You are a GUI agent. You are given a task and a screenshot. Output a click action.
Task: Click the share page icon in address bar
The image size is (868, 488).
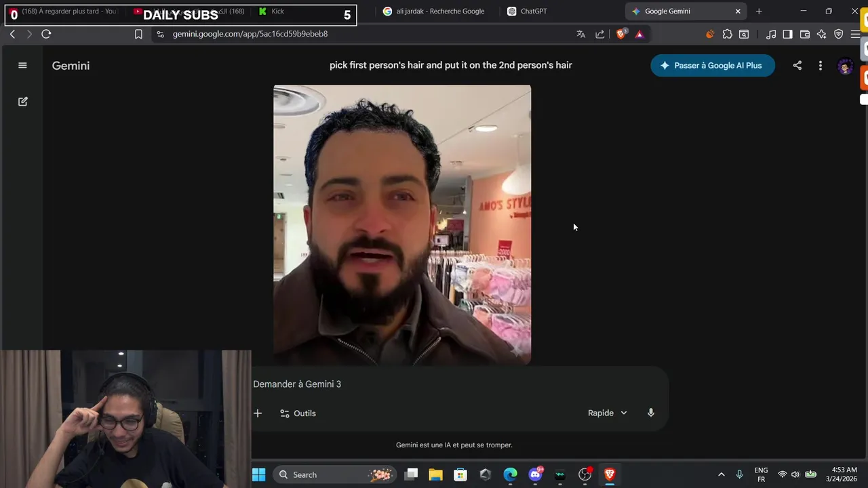point(600,34)
